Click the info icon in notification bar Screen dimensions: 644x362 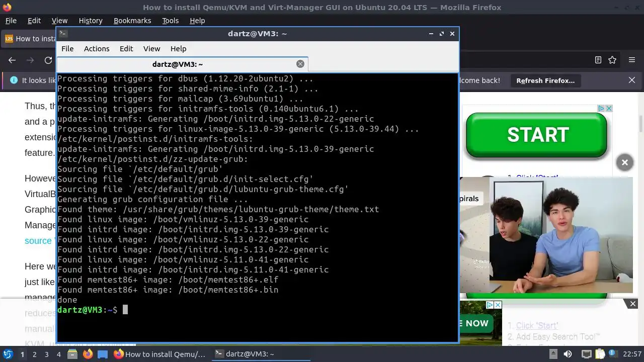[x=14, y=80]
